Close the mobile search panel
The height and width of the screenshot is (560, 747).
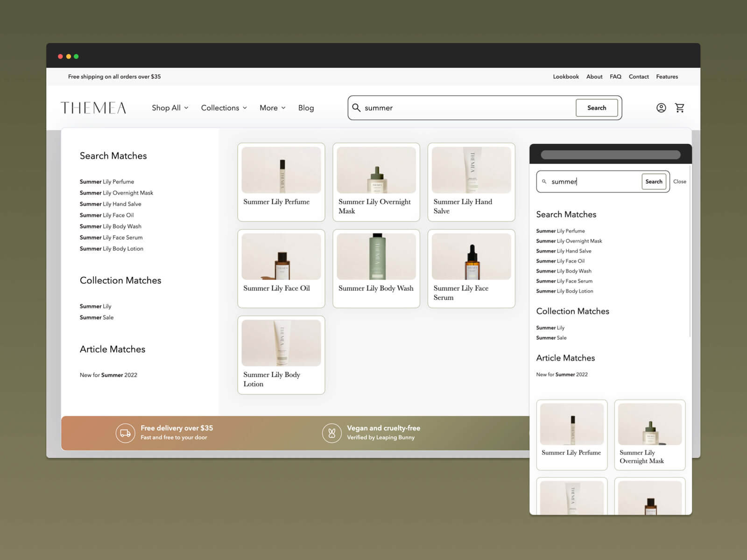click(x=679, y=182)
